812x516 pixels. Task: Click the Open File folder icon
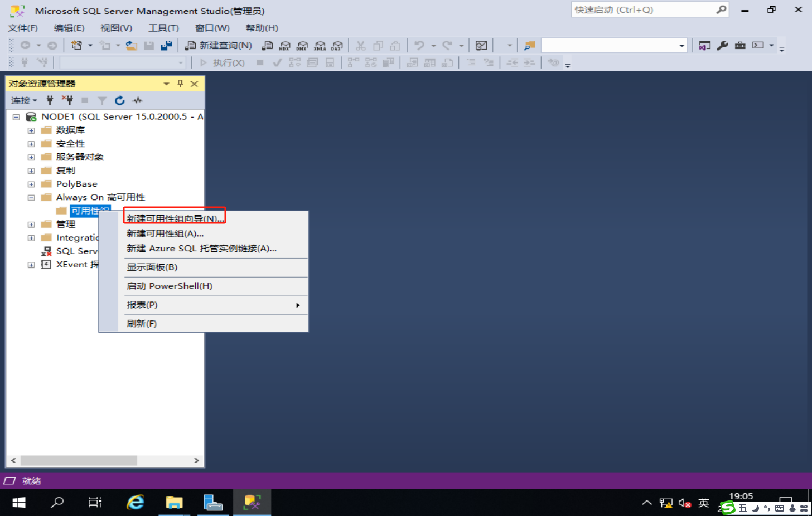pyautogui.click(x=132, y=46)
